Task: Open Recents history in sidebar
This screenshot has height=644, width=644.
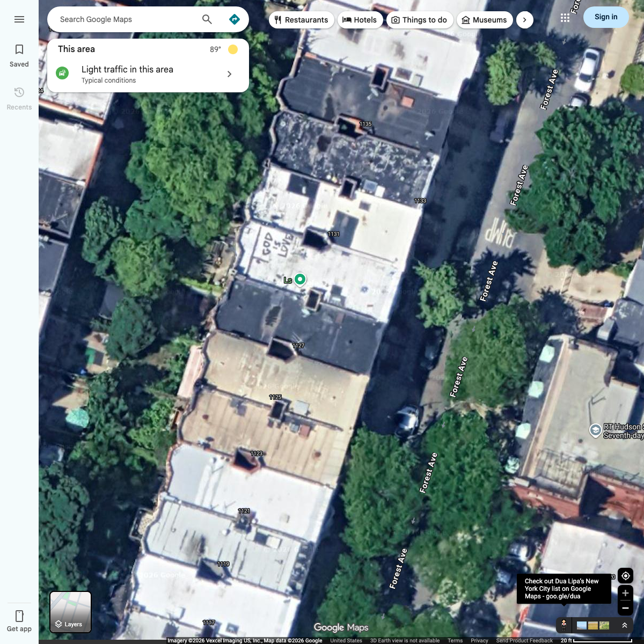Action: point(19,99)
